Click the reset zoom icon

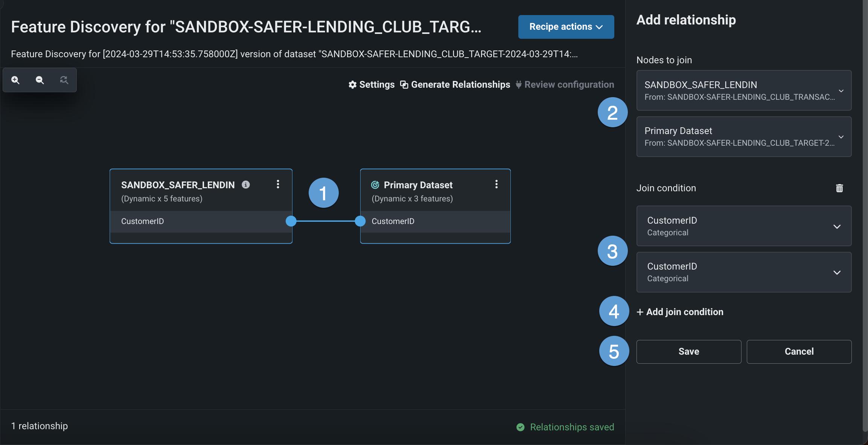pos(64,80)
